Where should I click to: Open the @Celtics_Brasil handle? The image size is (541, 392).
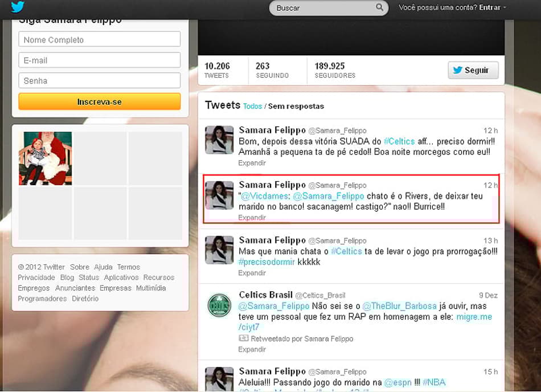[320, 295]
